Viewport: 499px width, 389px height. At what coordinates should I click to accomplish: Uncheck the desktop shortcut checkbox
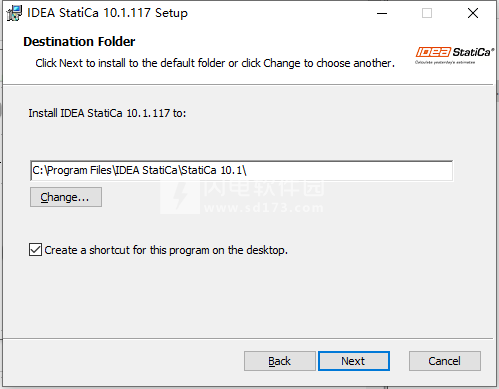click(35, 250)
